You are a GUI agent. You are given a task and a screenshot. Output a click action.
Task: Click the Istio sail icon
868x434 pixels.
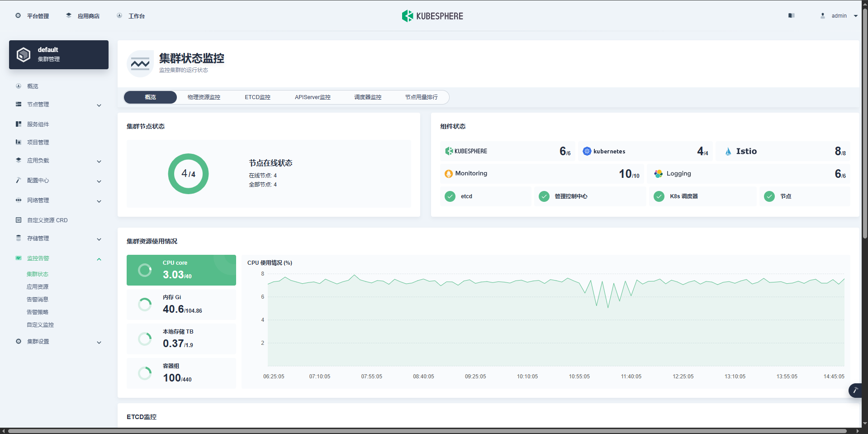point(728,151)
